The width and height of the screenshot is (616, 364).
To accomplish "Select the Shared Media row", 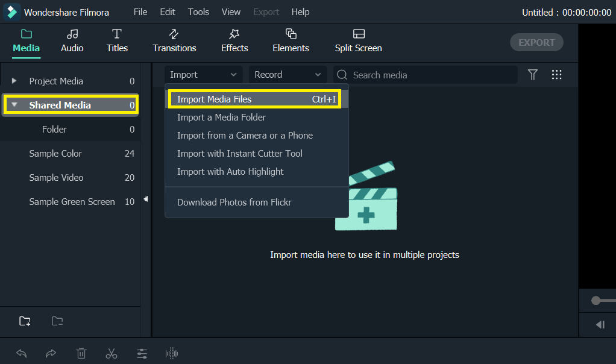I will tap(71, 105).
